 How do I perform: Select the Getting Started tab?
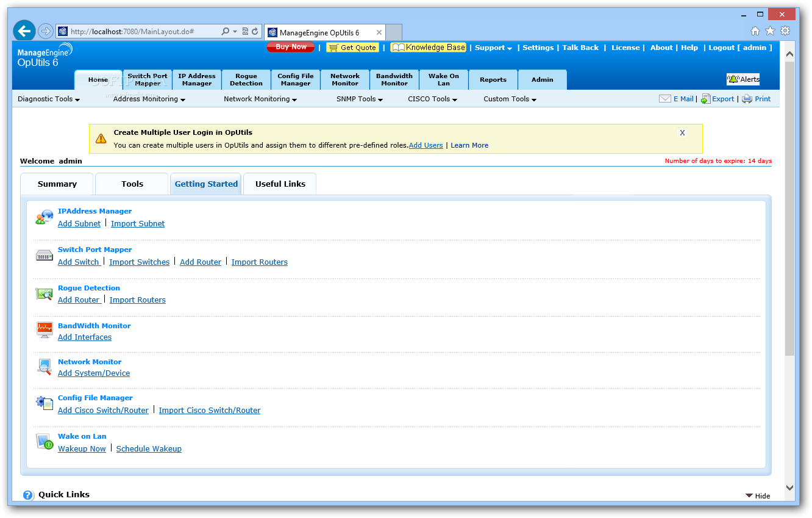[206, 184]
